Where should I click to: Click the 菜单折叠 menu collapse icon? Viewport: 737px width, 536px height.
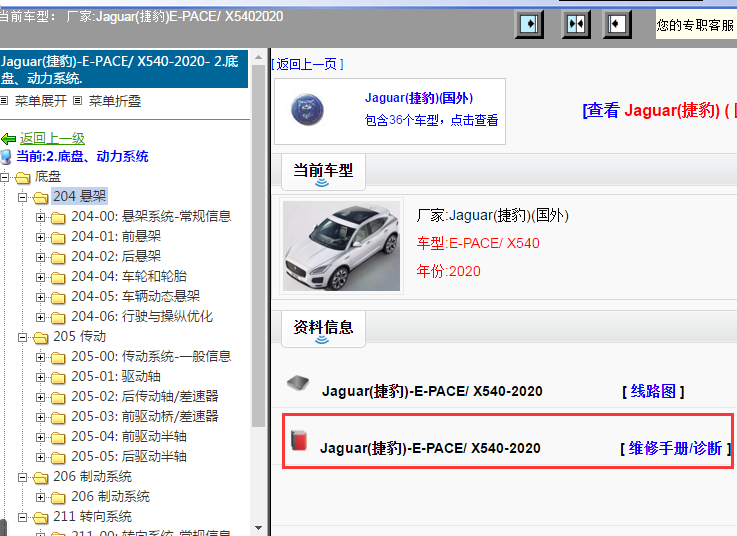78,101
